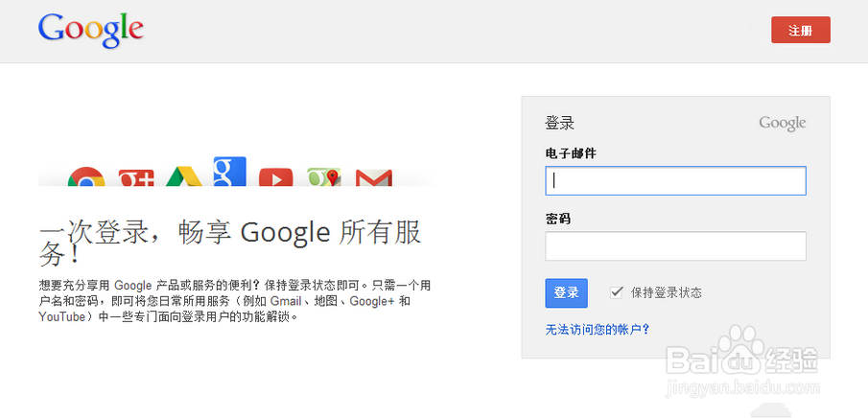Click the Chrome icon in the services strip

tap(86, 176)
